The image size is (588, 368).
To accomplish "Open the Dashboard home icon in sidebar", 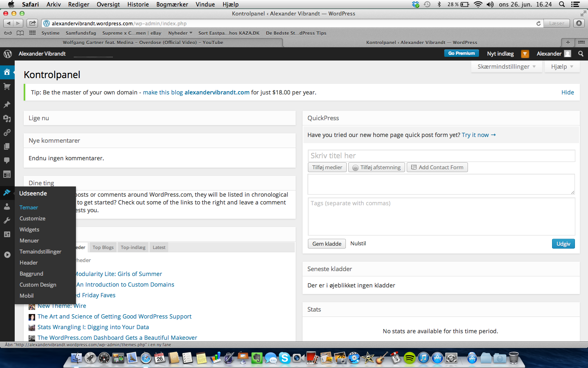I will click(7, 72).
